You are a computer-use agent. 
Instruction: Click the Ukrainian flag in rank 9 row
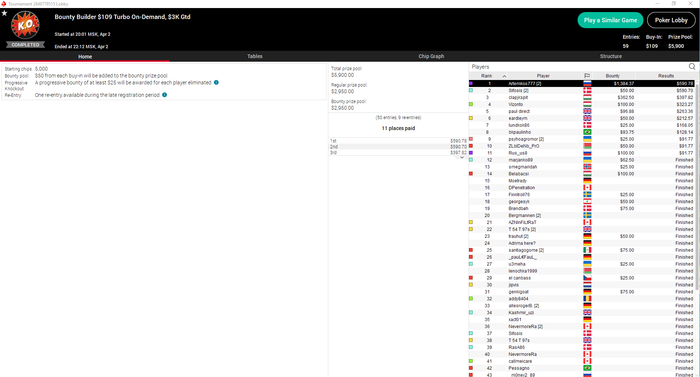click(587, 139)
